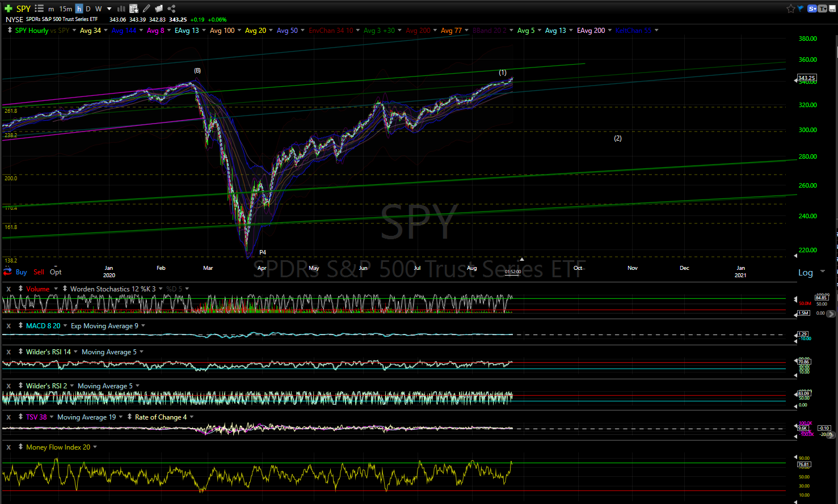Click the 343.25 price label on the scale

click(x=806, y=78)
